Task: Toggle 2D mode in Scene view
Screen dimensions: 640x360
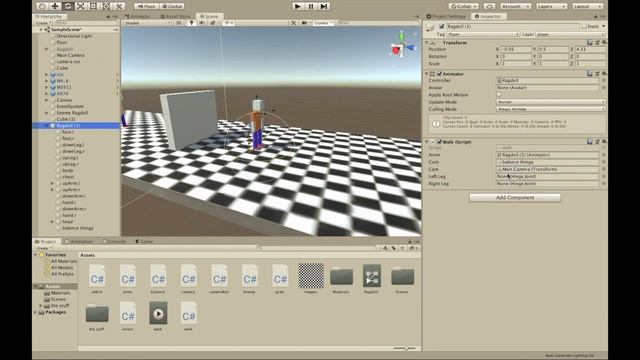Action: 178,23
